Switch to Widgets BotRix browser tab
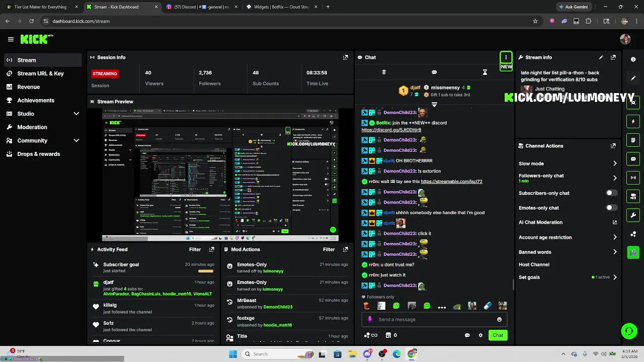The width and height of the screenshot is (644, 362). (x=282, y=7)
